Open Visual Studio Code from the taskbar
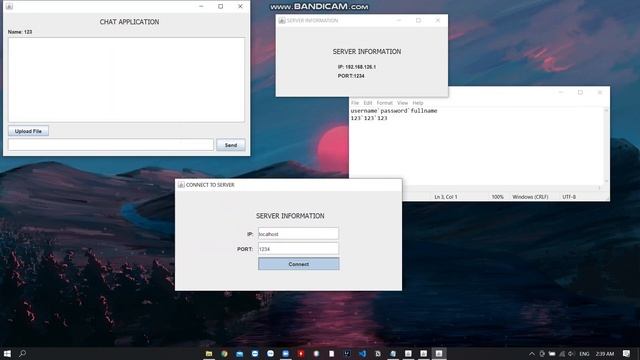Screen dimensions: 640x360 362,353
